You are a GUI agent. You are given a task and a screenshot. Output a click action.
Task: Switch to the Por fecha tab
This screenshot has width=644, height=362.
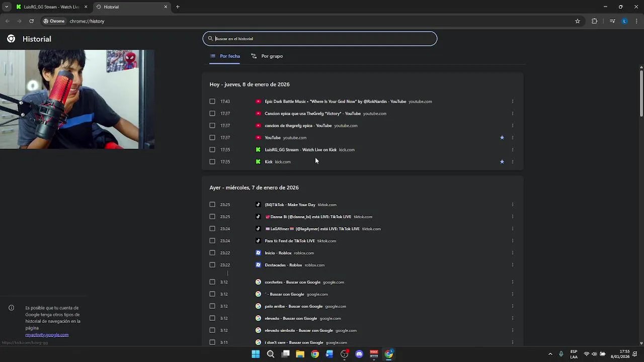[x=225, y=56]
